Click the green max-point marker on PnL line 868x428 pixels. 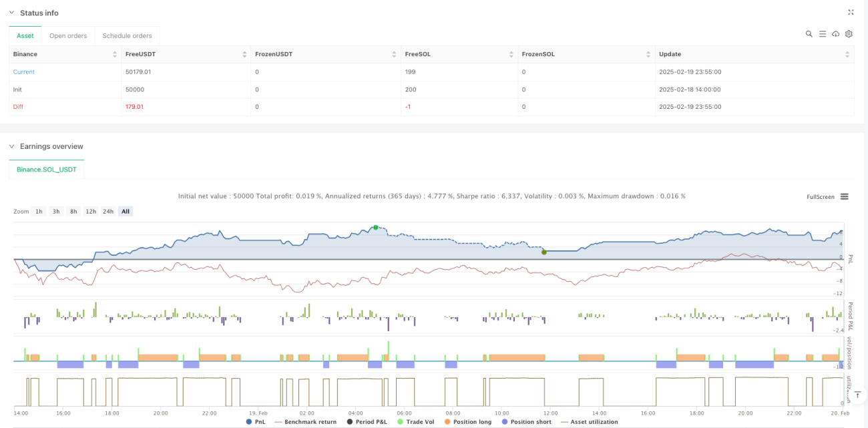pyautogui.click(x=375, y=228)
